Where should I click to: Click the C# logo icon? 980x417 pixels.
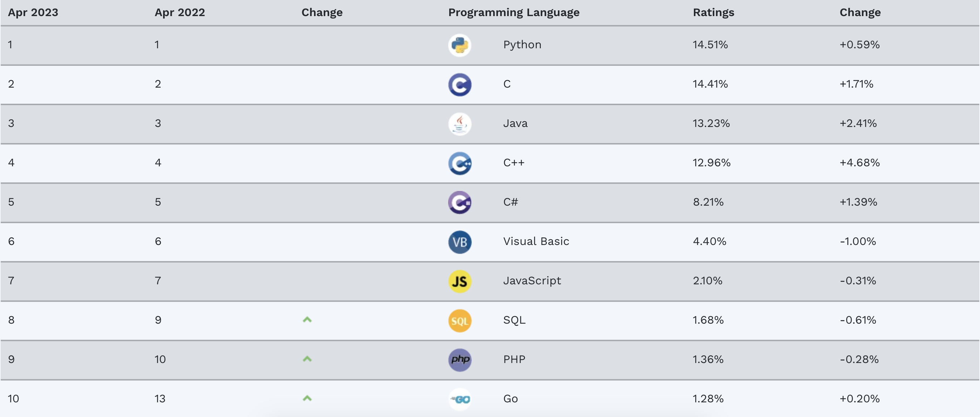point(460,202)
